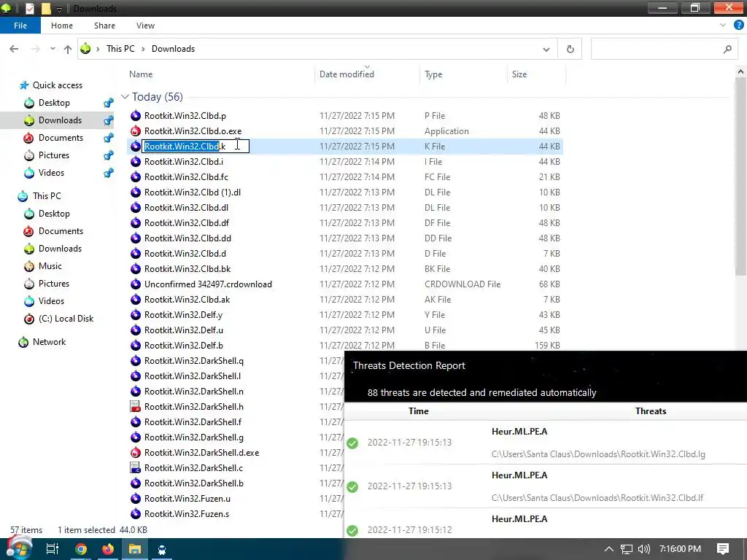This screenshot has height=560, width=747.
Task: Refresh the Downloads folder view
Action: click(x=570, y=49)
